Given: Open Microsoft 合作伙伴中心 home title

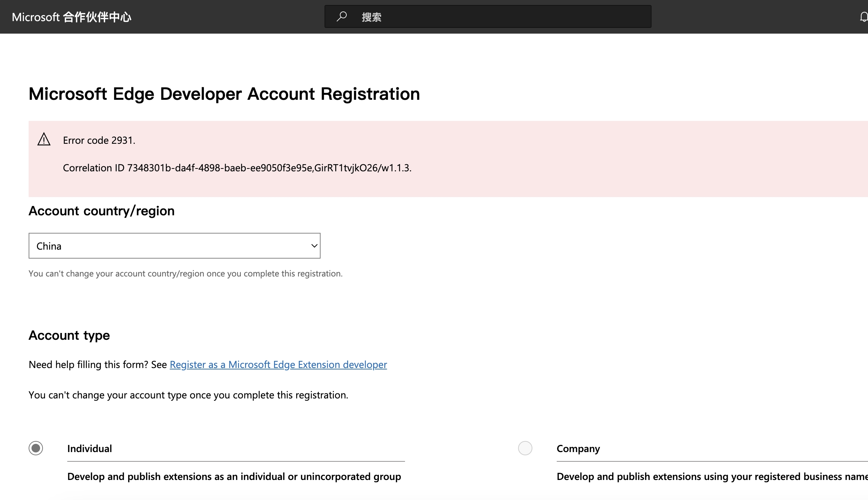Looking at the screenshot, I should pos(72,17).
